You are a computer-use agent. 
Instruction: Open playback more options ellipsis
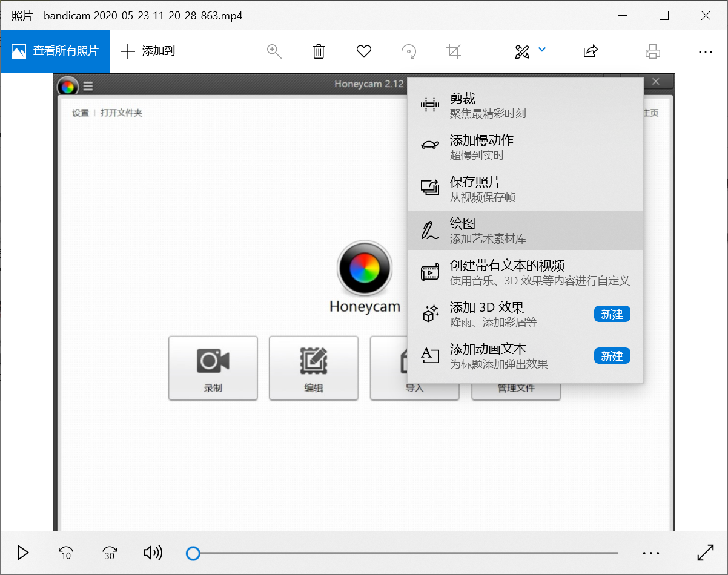(x=650, y=553)
